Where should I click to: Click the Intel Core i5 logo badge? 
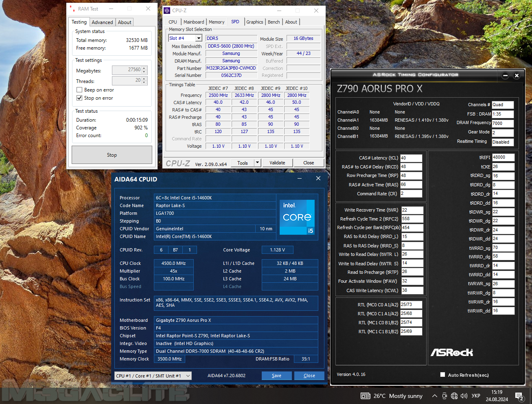[297, 217]
